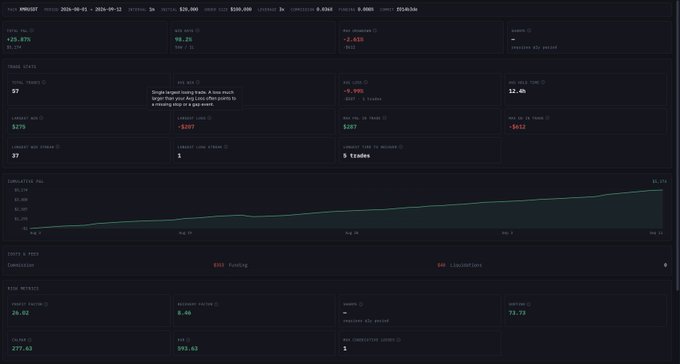Select the leverage value 3x
Screen dimensions: 680x364
[x=281, y=9]
